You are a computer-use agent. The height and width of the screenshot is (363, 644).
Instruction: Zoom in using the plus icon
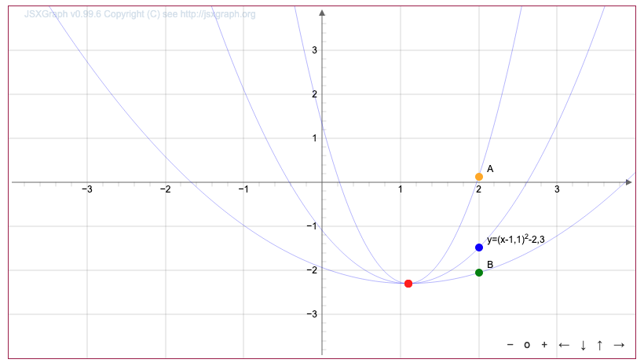544,345
